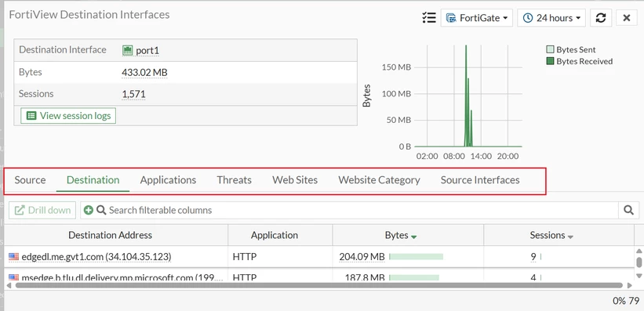Viewport: 644px width, 311px height.
Task: Open the FortiGate device dropdown
Action: coord(477,18)
